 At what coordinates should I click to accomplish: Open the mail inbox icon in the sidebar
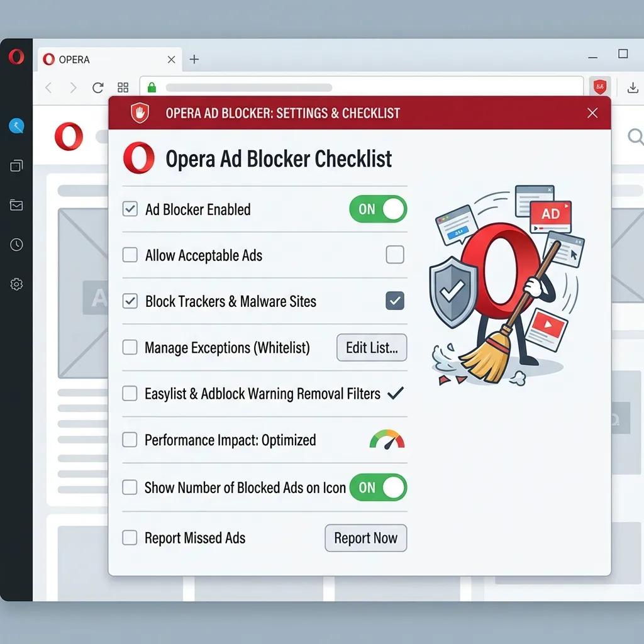(x=16, y=205)
